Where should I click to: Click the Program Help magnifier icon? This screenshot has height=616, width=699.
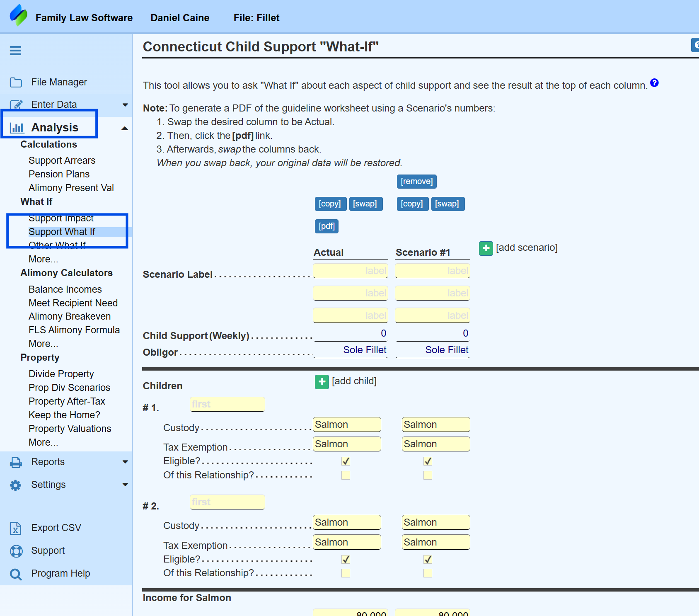pos(16,574)
